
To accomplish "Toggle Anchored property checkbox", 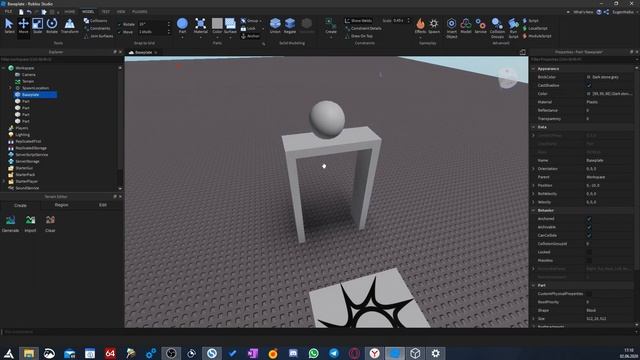I will 589,219.
